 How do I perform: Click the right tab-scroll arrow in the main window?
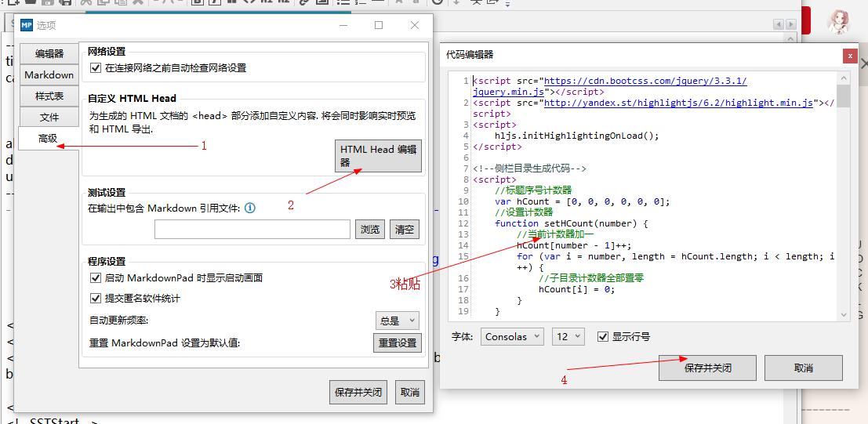(791, 24)
